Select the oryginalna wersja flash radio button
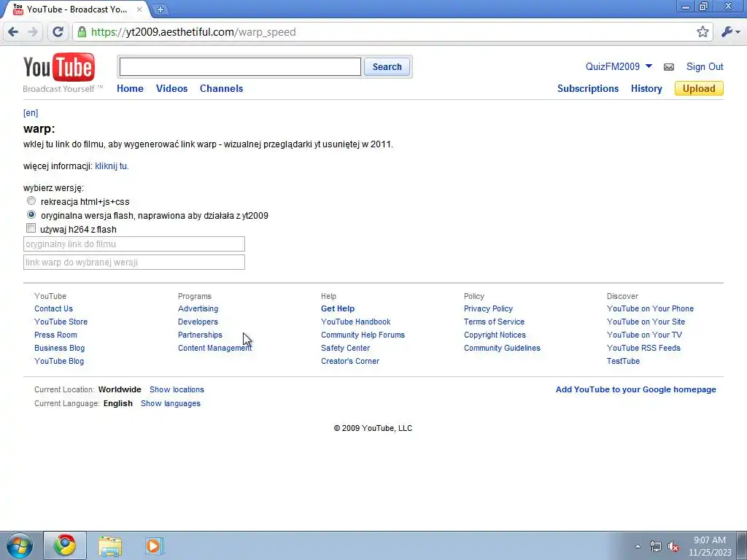 point(31,215)
